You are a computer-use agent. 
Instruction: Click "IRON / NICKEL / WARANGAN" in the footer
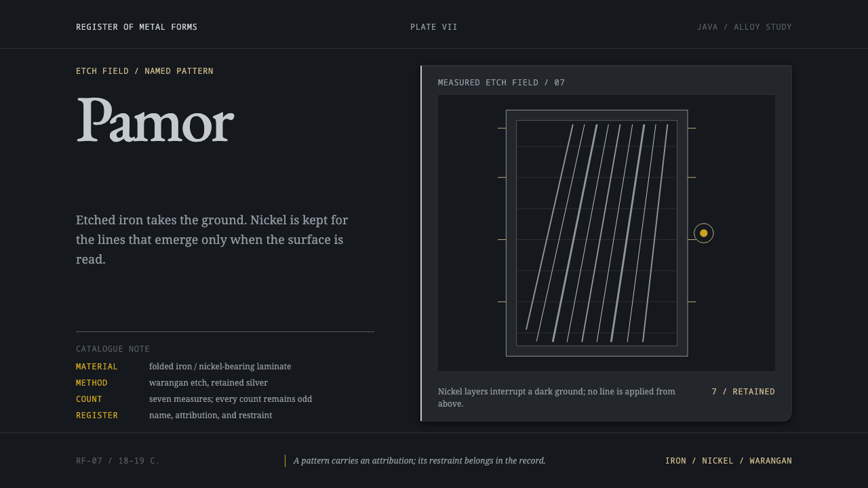[728, 461]
